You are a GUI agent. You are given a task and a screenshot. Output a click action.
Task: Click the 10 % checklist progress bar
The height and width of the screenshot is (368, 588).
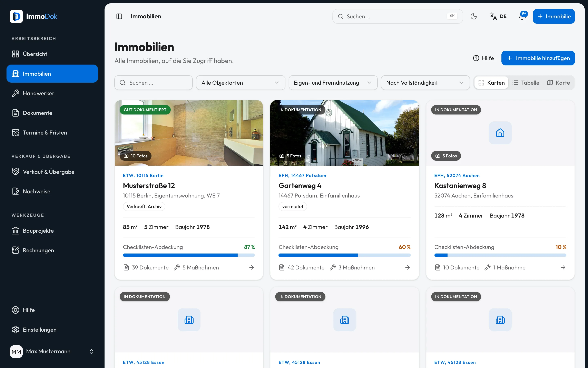pos(500,255)
